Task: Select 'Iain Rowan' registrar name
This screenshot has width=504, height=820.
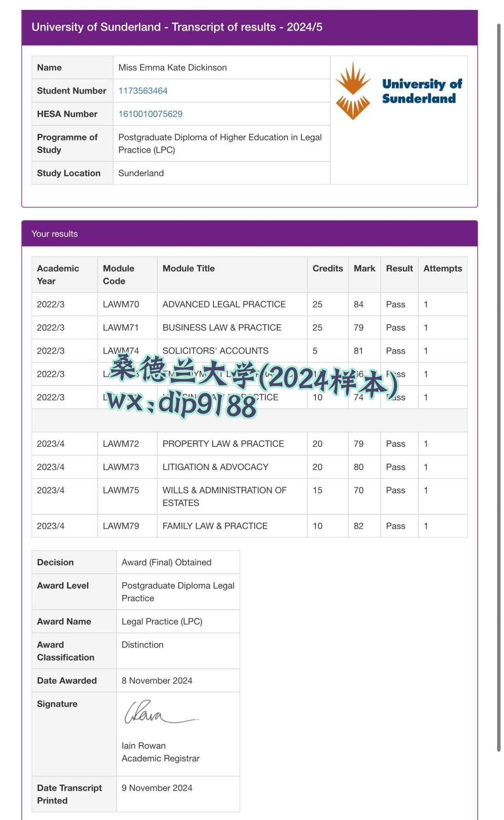Action: [144, 746]
